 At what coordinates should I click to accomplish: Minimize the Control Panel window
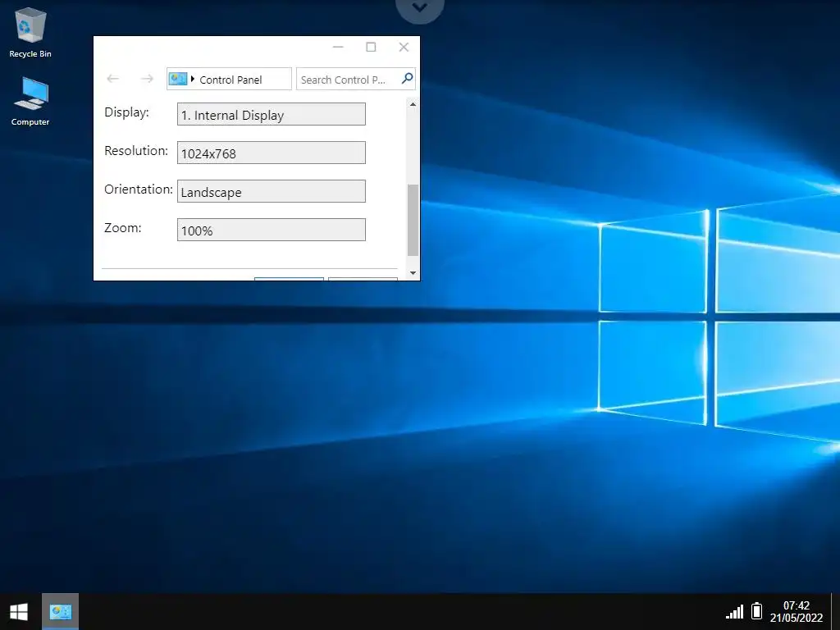(338, 47)
